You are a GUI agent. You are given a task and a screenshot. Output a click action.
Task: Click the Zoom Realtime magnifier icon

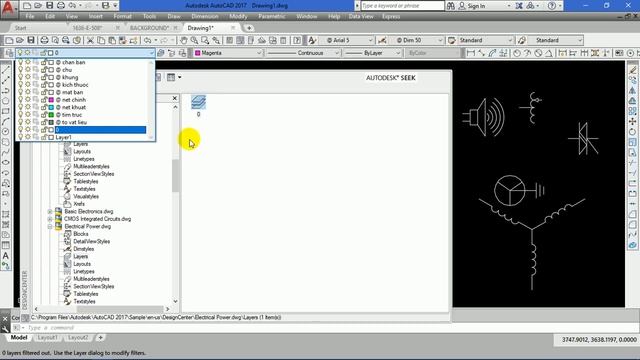(194, 40)
